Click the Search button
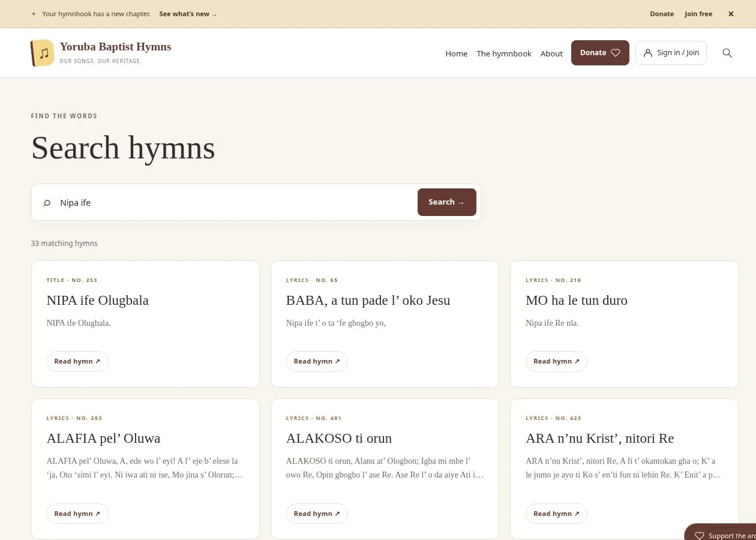 [x=446, y=202]
